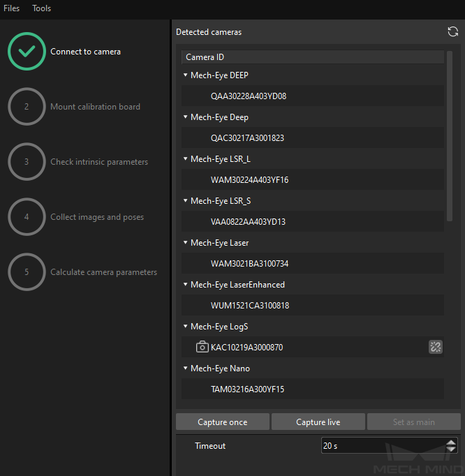Select step 3 circle for intrinsic parameters
This screenshot has width=465, height=476.
point(27,161)
